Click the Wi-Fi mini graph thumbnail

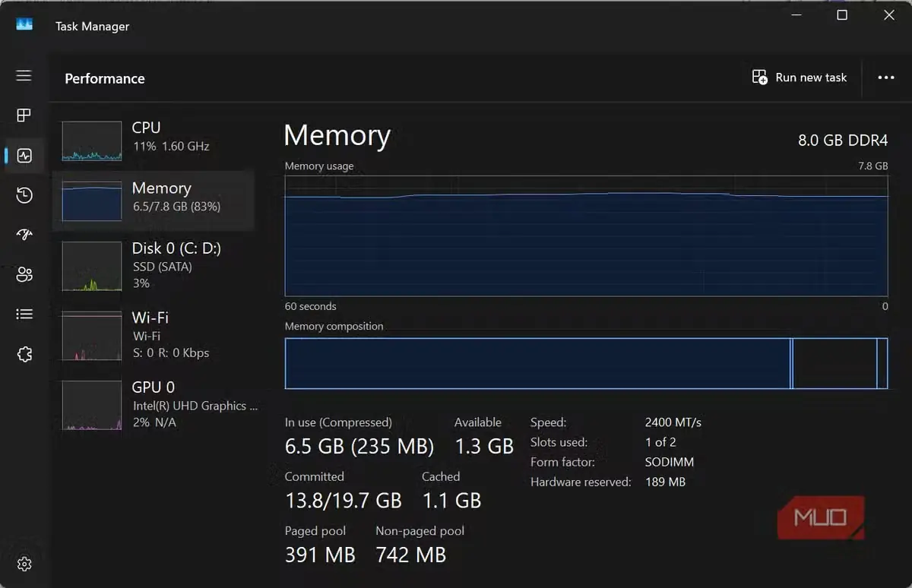pos(91,335)
